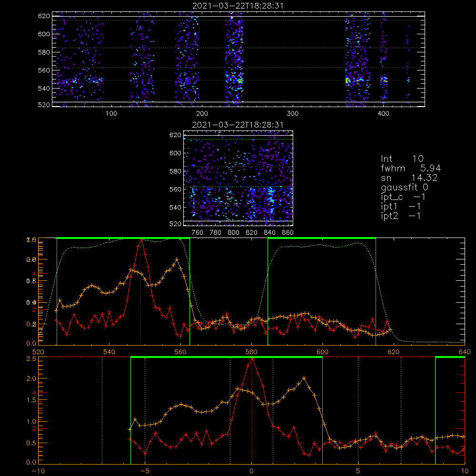Click x-axis label '0' of the bottom plot
The height and width of the screenshot is (476, 476).
click(251, 471)
